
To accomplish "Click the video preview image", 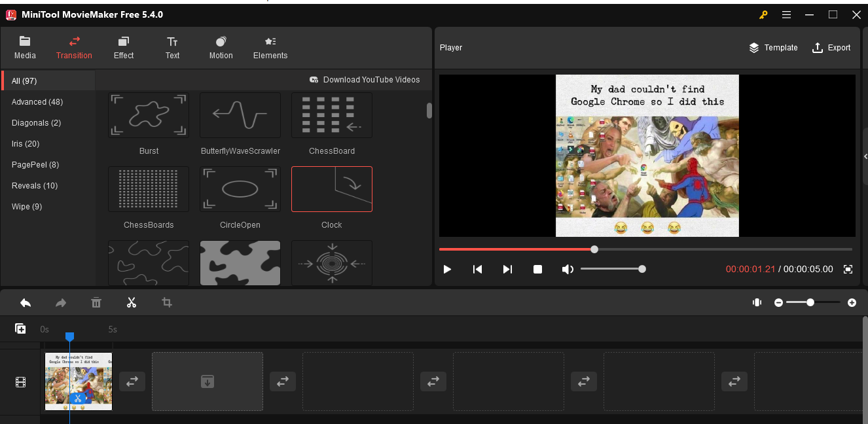I will [x=647, y=156].
